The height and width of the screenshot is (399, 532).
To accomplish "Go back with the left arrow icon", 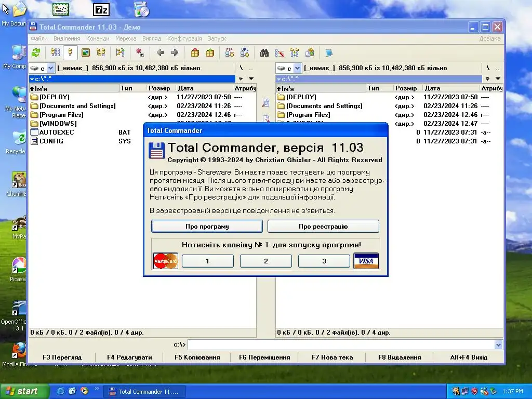I will (160, 52).
